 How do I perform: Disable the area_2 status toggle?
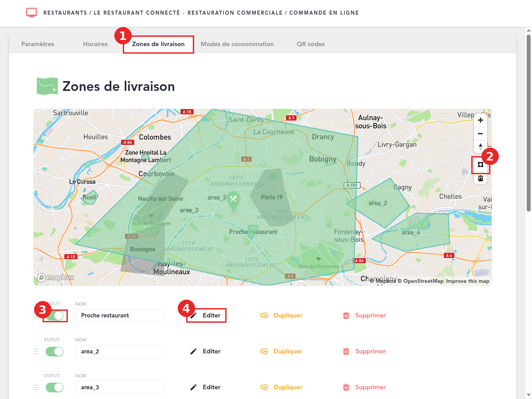tap(55, 352)
